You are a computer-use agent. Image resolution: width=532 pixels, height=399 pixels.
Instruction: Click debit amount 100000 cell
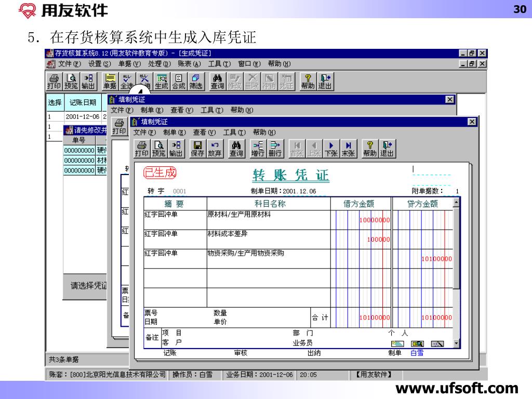(361, 239)
